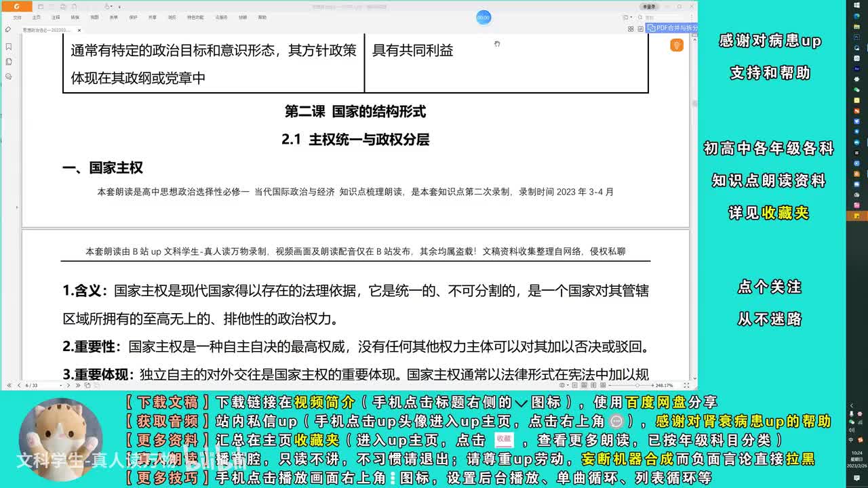Switch to the 注释 ribbon tab
This screenshot has height=488, width=868.
[x=56, y=18]
